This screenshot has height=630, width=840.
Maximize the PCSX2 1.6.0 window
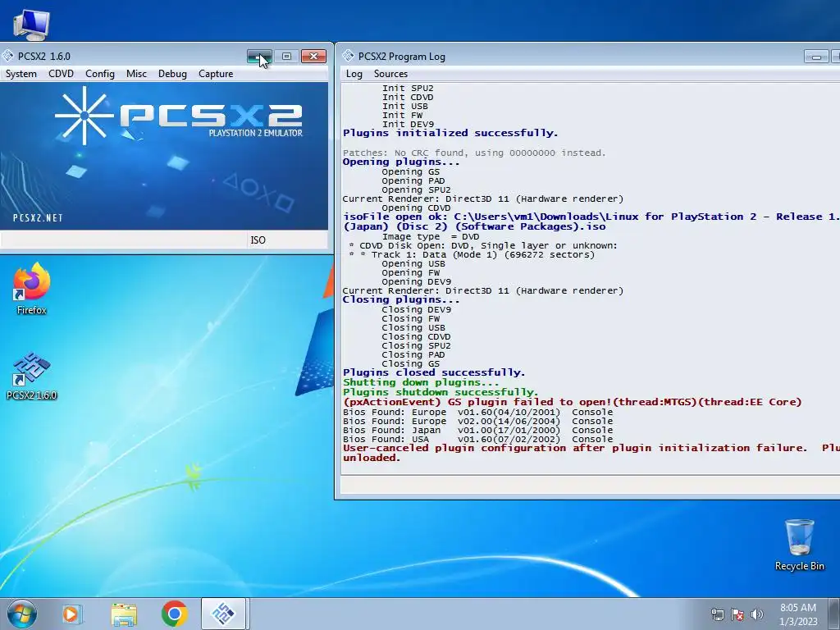click(286, 57)
